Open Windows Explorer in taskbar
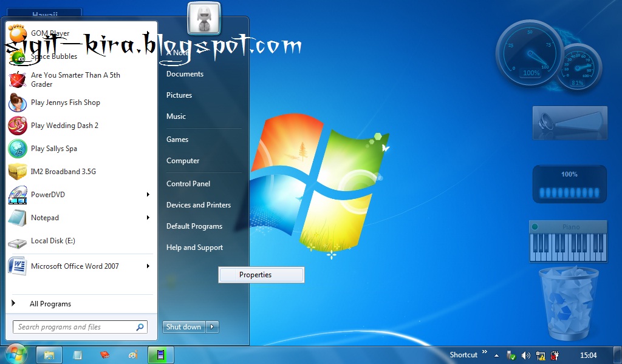The image size is (622, 364). [x=49, y=355]
